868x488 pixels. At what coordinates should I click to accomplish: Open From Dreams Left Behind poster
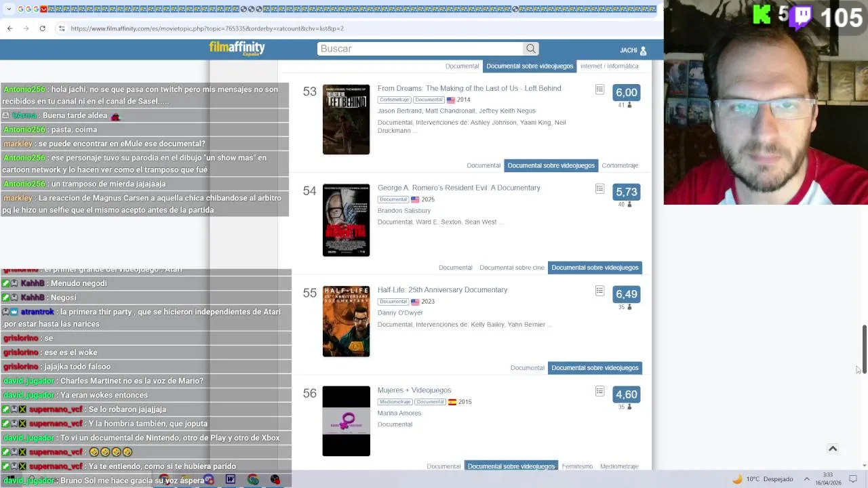click(346, 119)
